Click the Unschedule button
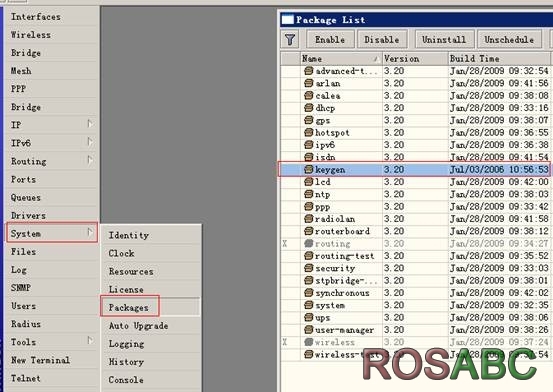The height and width of the screenshot is (392, 553). click(509, 39)
